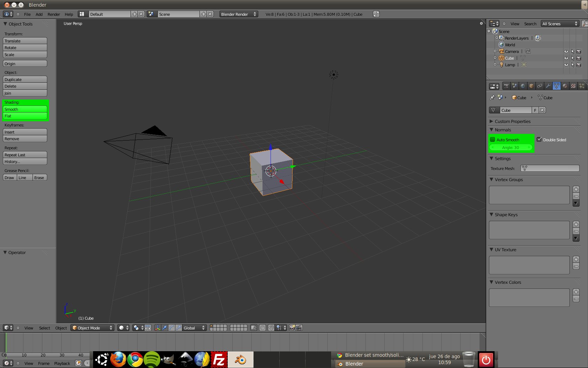This screenshot has height=368, width=588.
Task: Launch Firefox from the dock
Action: click(x=118, y=360)
